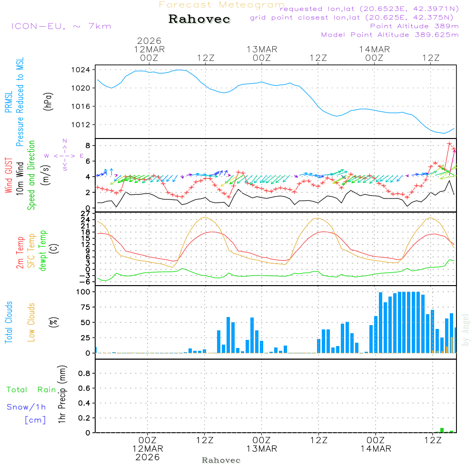Click the ICON-EU ~7km model label

click(x=61, y=26)
